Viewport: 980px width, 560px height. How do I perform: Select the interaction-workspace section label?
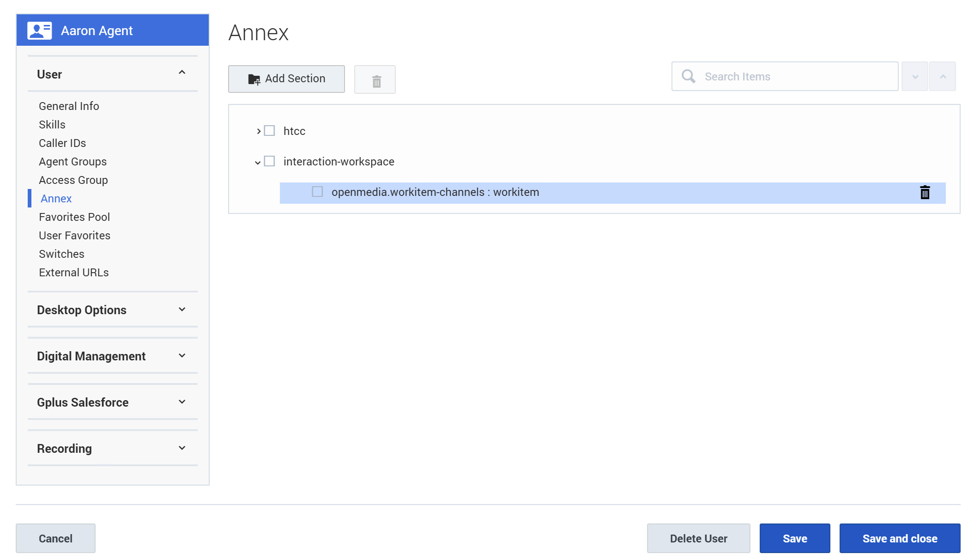[339, 162]
